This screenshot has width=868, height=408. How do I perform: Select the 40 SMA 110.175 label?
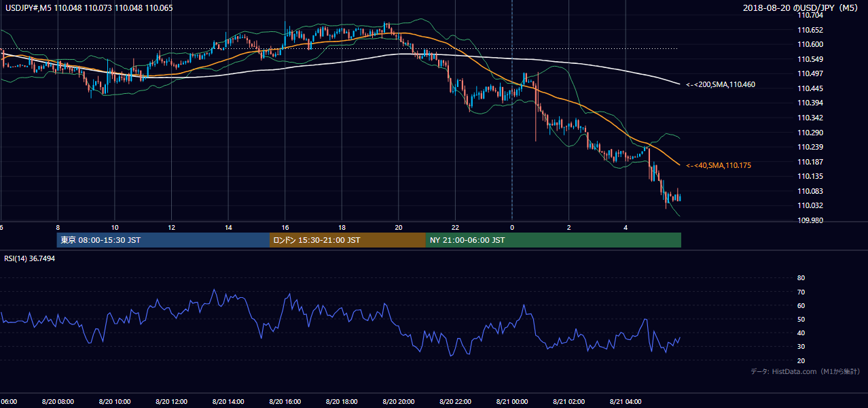(718, 165)
